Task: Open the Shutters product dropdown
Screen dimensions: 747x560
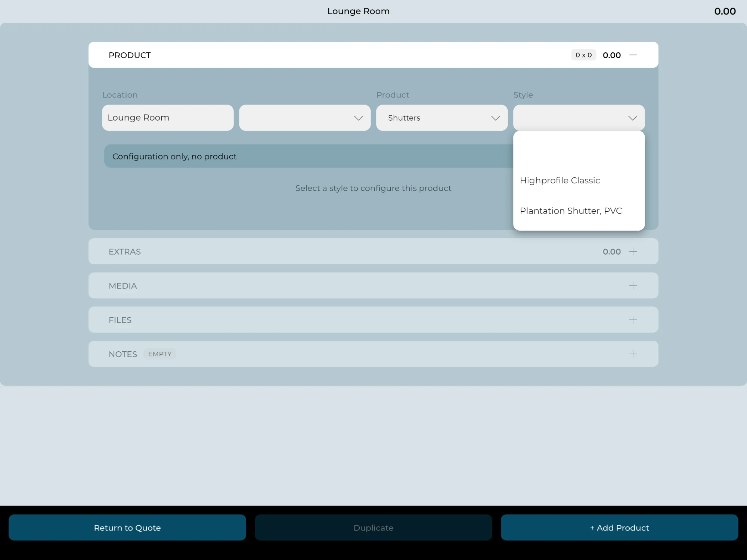Action: click(x=442, y=118)
